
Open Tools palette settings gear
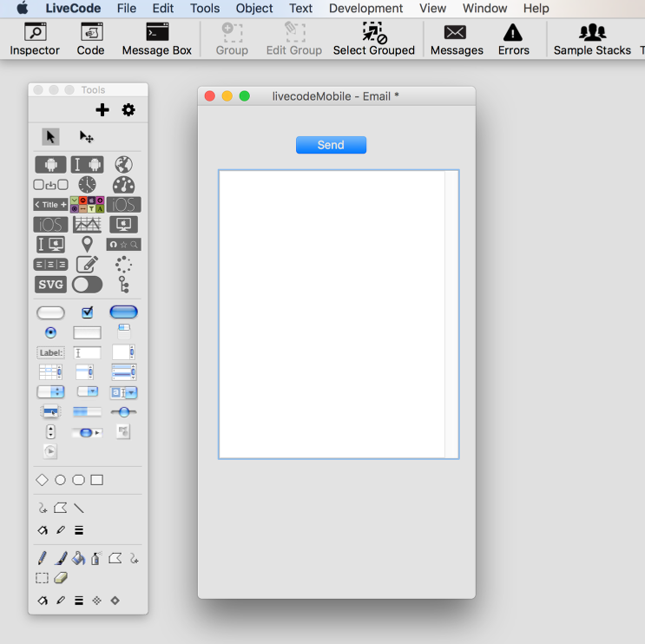(x=128, y=110)
